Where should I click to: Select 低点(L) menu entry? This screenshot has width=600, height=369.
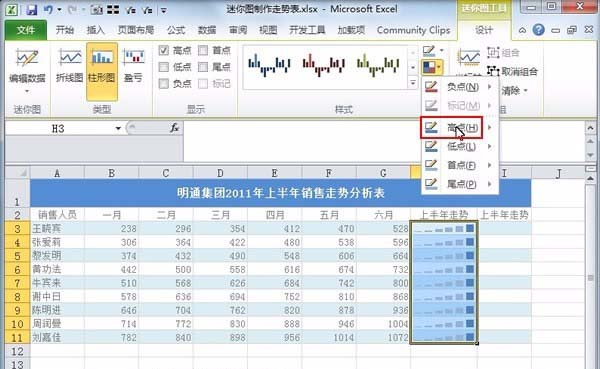460,146
